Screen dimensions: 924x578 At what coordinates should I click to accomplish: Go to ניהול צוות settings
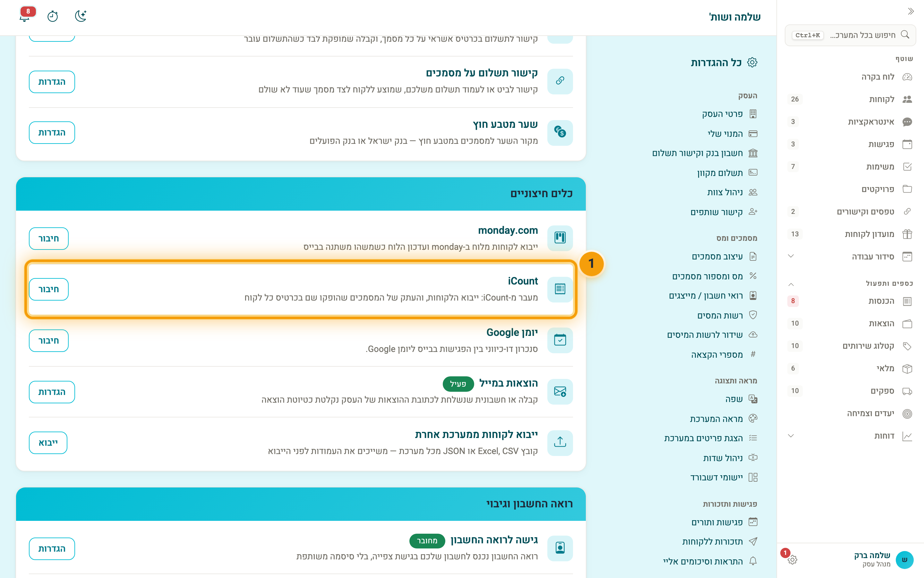tap(732, 192)
